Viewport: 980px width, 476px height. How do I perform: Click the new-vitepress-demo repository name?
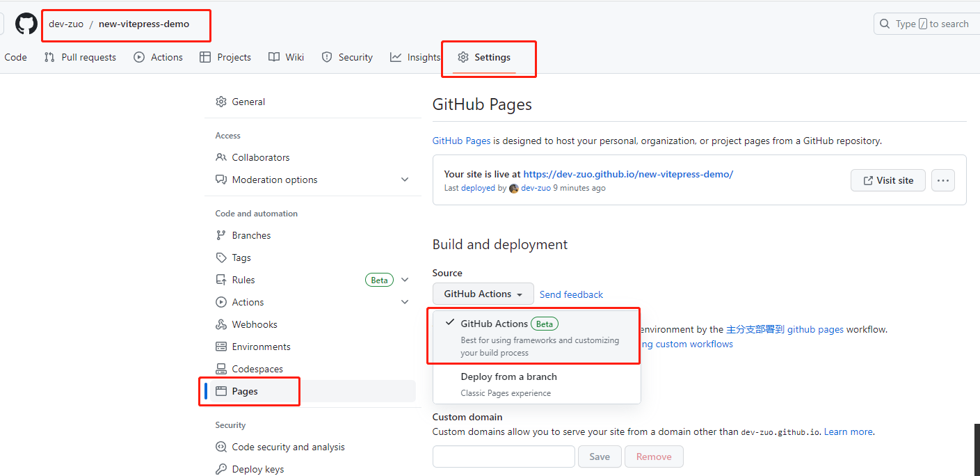(144, 24)
